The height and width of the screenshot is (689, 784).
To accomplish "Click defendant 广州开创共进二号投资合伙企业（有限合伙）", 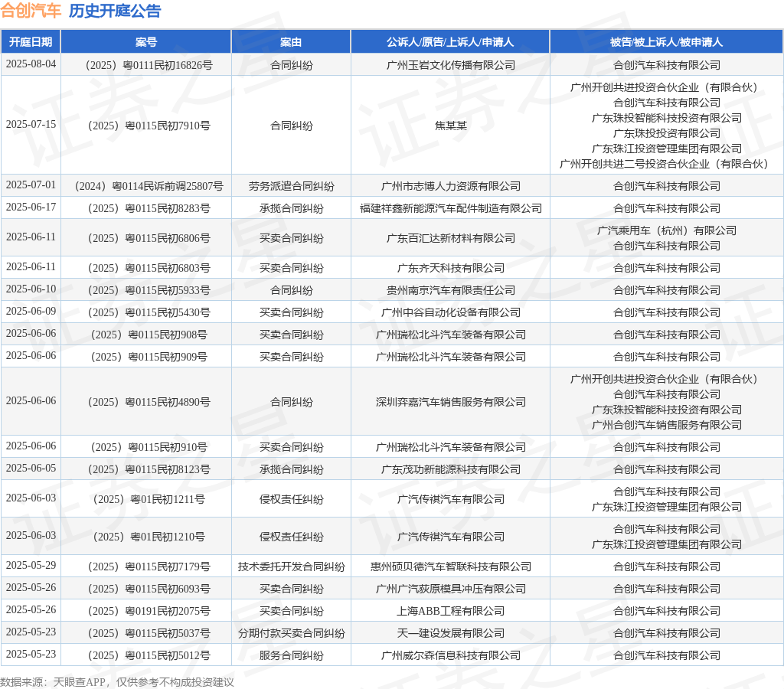I will 667,164.
